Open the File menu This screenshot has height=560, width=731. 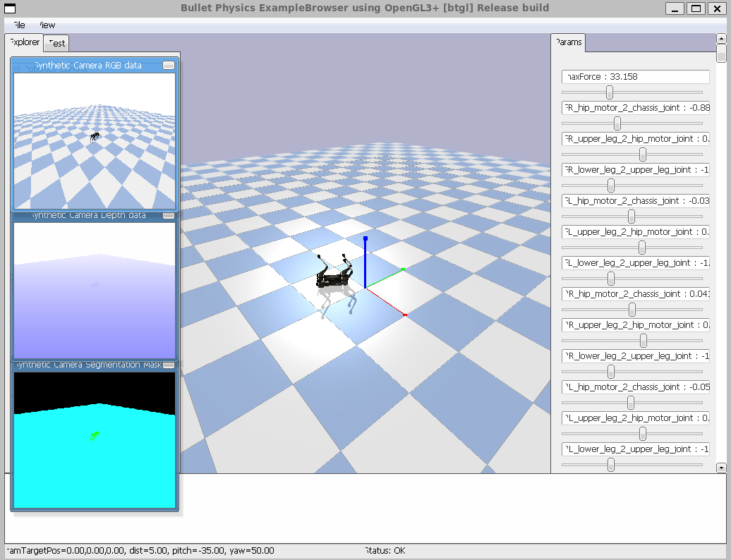click(x=19, y=25)
